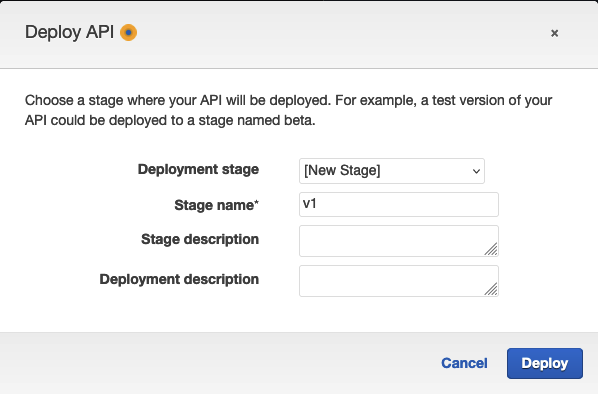Focus the Stage name field containing v1
The height and width of the screenshot is (394, 598).
pos(399,204)
